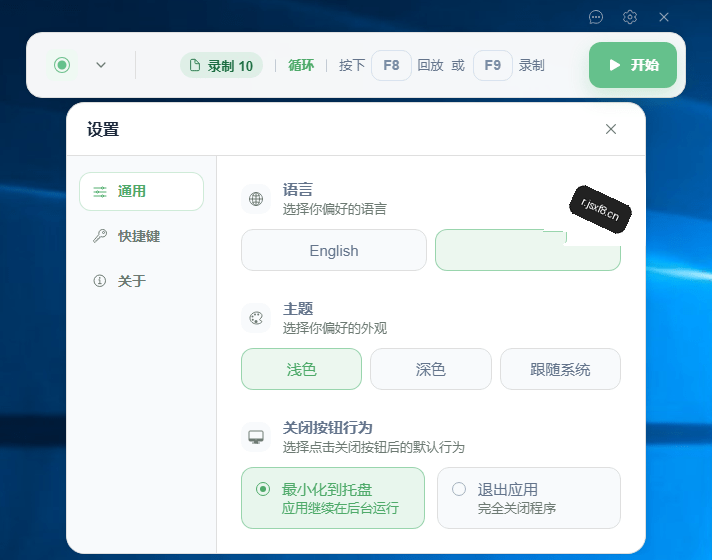Click the key icon in 快捷键 row
The image size is (712, 560).
click(100, 236)
